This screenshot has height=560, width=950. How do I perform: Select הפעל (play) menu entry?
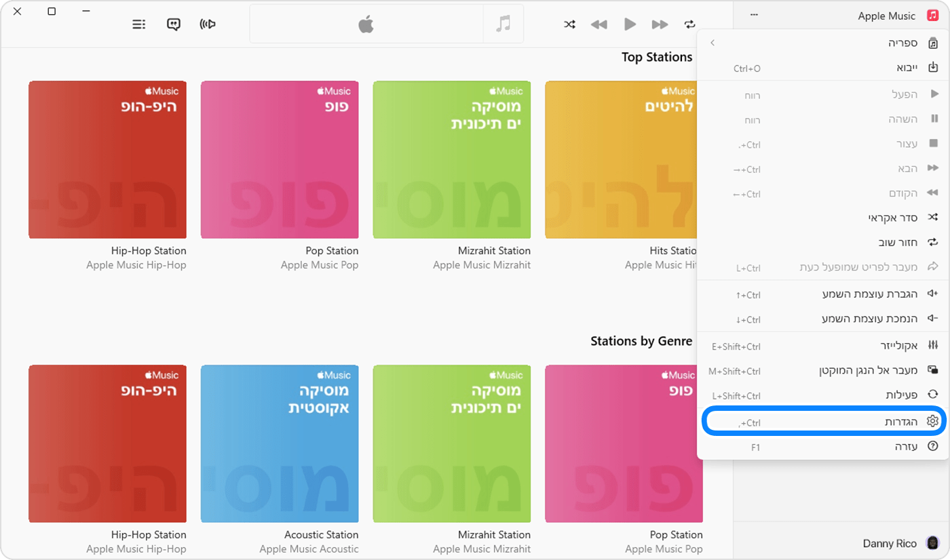click(823, 94)
